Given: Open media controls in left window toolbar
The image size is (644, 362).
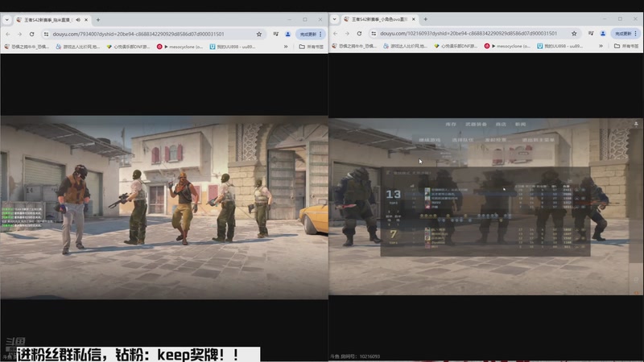Looking at the screenshot, I should [276, 34].
